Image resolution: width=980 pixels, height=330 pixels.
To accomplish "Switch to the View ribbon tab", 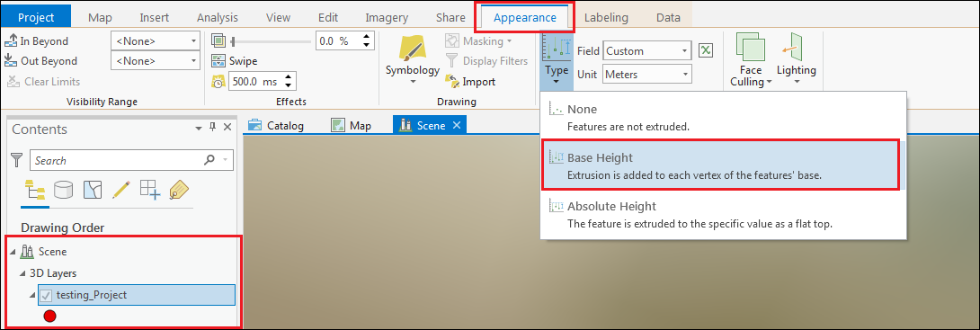I will tap(278, 17).
